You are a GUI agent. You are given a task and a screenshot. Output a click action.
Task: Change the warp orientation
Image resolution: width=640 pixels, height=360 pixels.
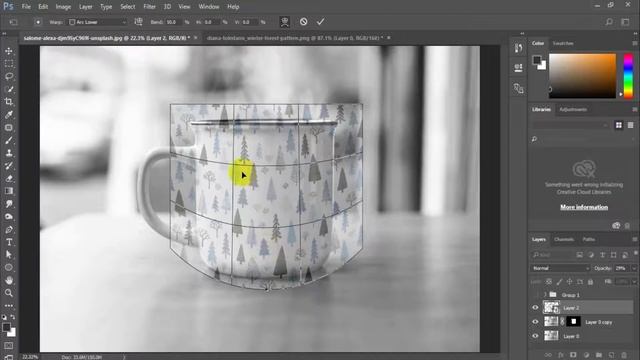pyautogui.click(x=138, y=22)
